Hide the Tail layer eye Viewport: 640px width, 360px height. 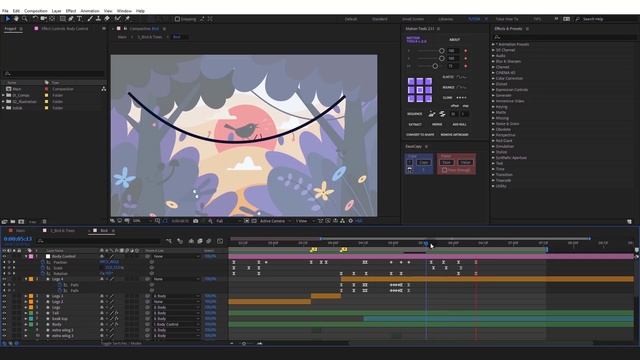pos(4,313)
